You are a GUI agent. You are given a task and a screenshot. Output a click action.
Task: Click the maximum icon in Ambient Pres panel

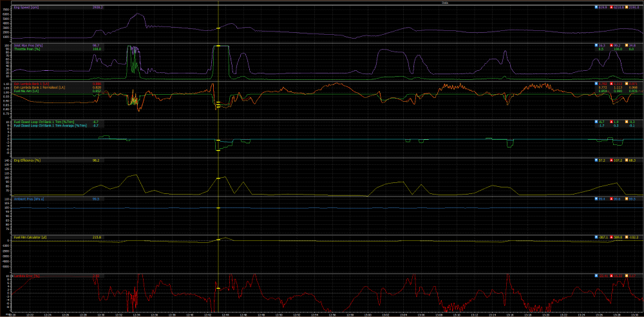coord(612,199)
